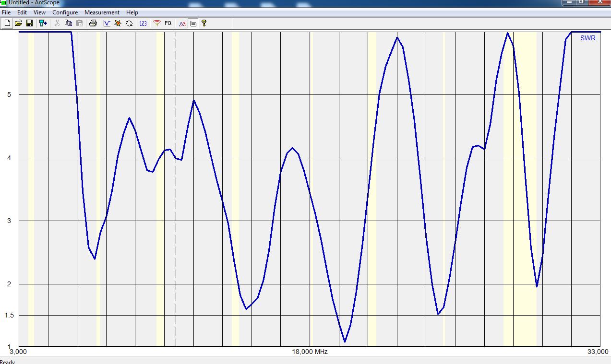Copy graph using the Copy icon

click(68, 23)
